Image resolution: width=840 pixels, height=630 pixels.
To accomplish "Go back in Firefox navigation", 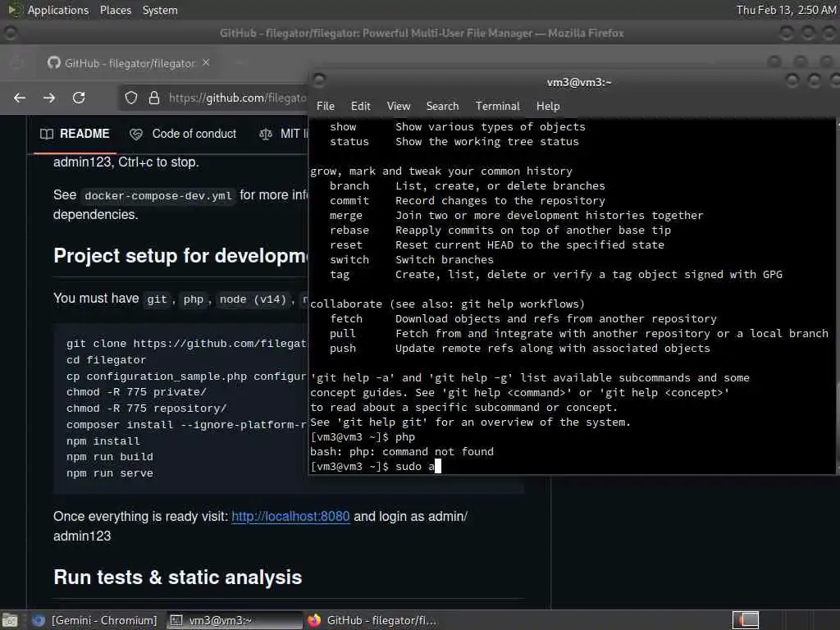I will (x=20, y=98).
